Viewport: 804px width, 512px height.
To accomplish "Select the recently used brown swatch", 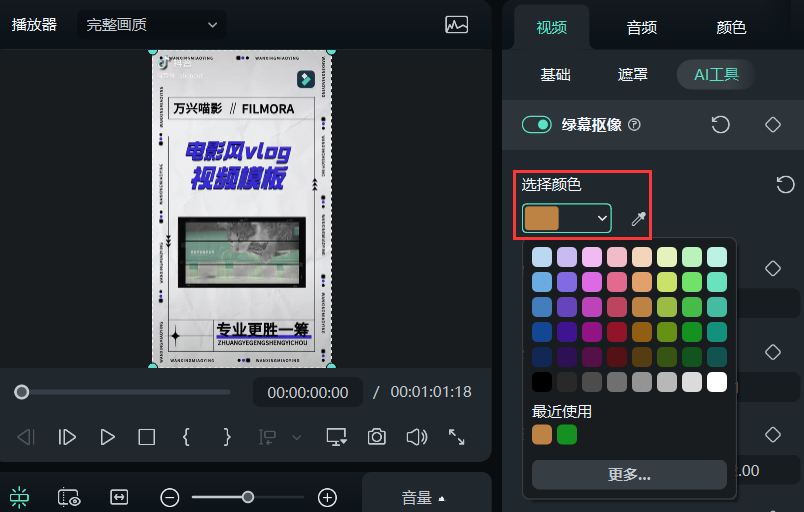I will click(542, 435).
